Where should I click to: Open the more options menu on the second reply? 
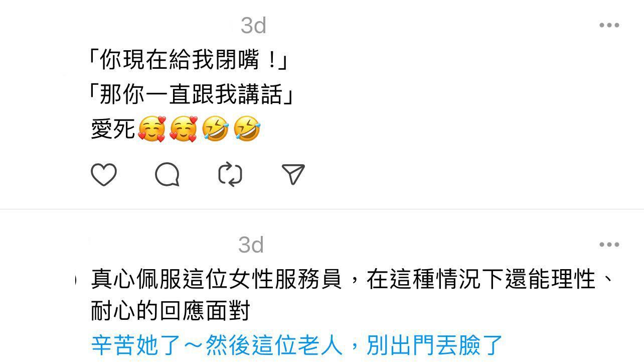609,245
